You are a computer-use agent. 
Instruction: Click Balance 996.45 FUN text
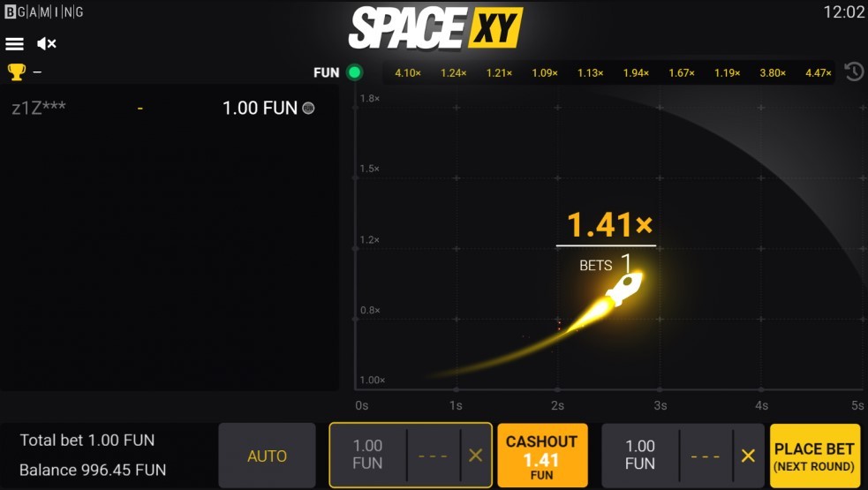pos(93,470)
